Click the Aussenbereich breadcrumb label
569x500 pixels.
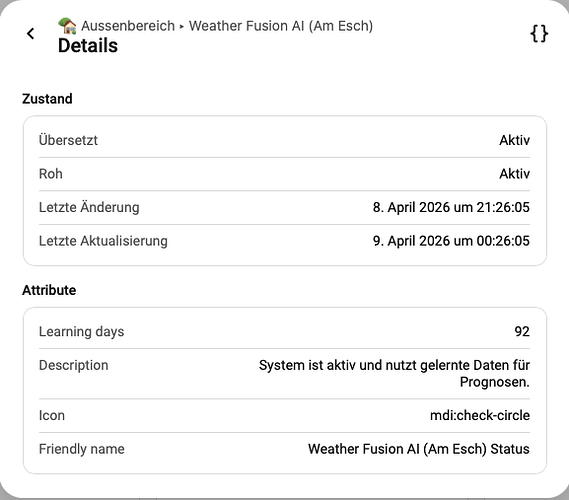[128, 26]
